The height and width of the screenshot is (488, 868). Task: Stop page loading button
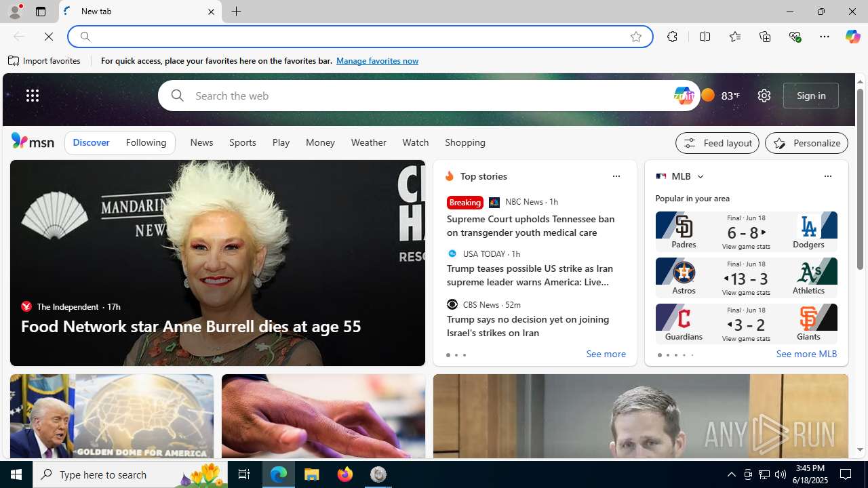(x=49, y=37)
